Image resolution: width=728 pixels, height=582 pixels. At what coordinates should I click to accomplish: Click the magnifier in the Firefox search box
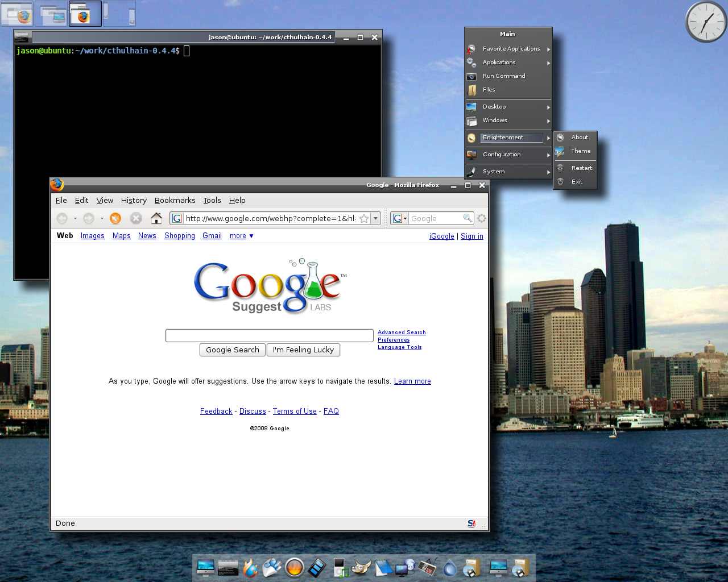pos(468,218)
